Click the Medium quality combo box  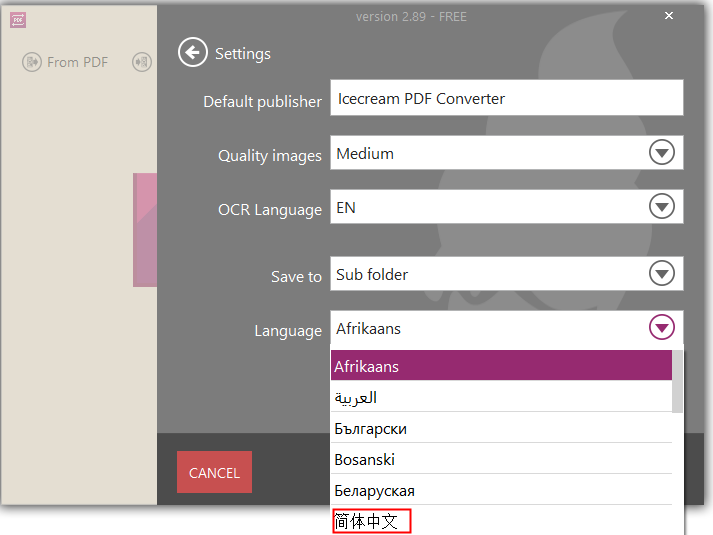[507, 152]
